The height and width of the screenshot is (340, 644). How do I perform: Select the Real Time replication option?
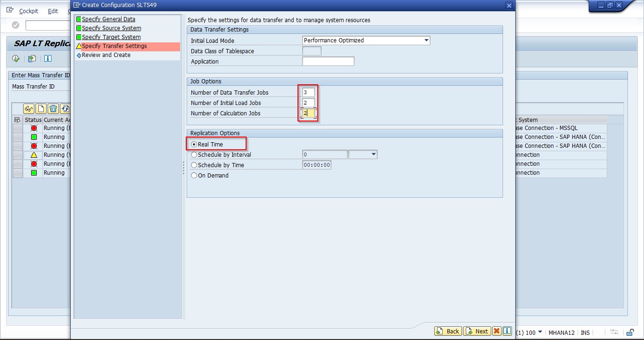point(194,145)
